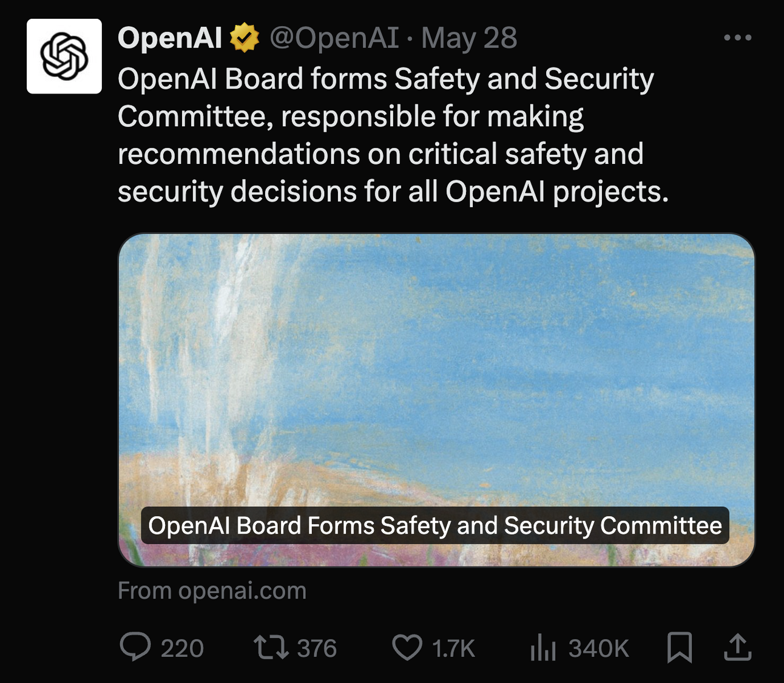Click the May 28 timestamp
This screenshot has height=683, width=784.
click(x=468, y=37)
